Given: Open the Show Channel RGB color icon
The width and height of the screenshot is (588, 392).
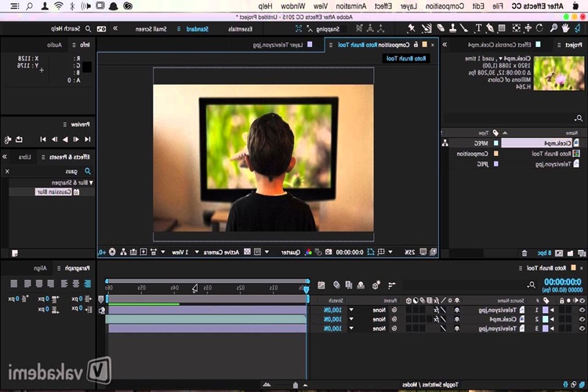Looking at the screenshot, I should tap(308, 252).
